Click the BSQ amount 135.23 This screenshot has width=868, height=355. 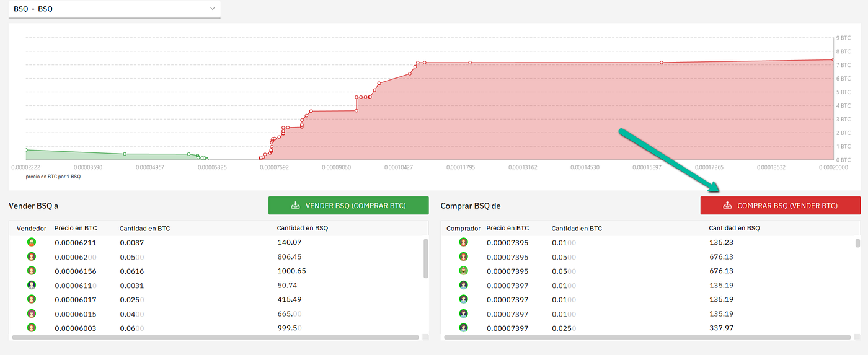[721, 242]
